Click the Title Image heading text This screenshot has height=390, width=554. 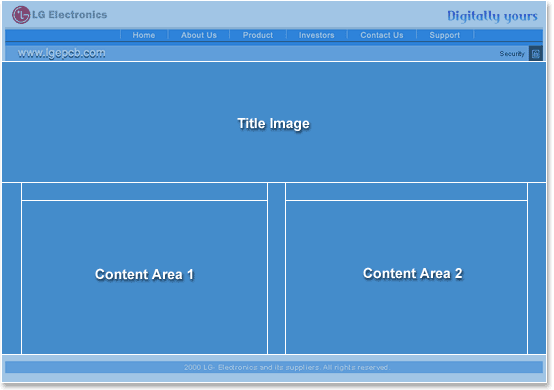(x=273, y=124)
